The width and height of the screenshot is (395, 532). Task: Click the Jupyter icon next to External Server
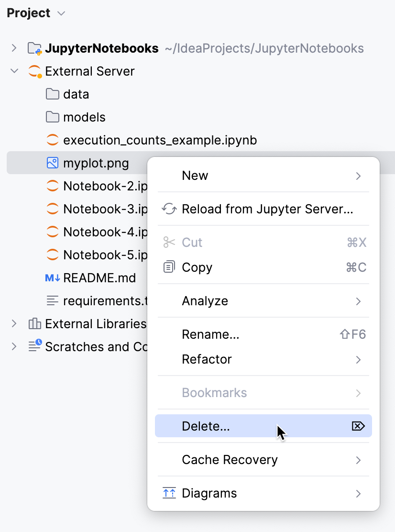(x=33, y=71)
